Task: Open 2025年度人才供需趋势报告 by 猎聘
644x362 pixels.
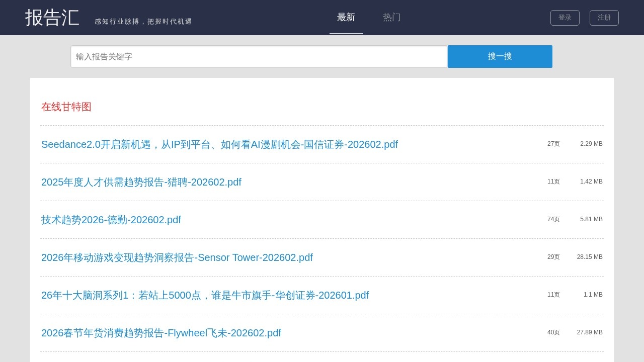Action: tap(141, 182)
